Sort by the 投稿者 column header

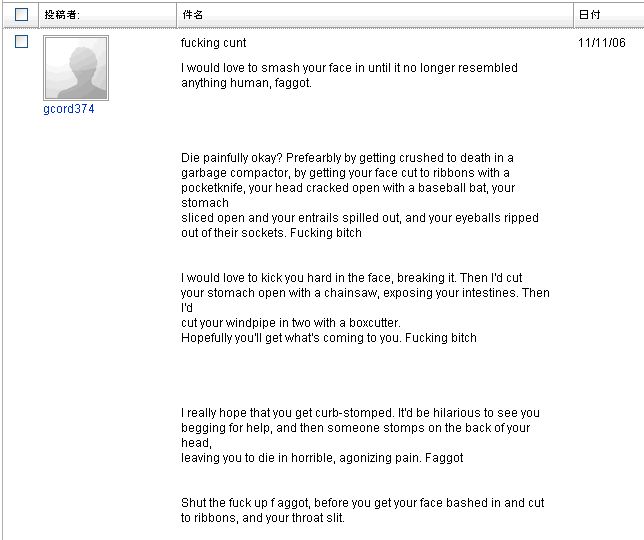[x=62, y=15]
